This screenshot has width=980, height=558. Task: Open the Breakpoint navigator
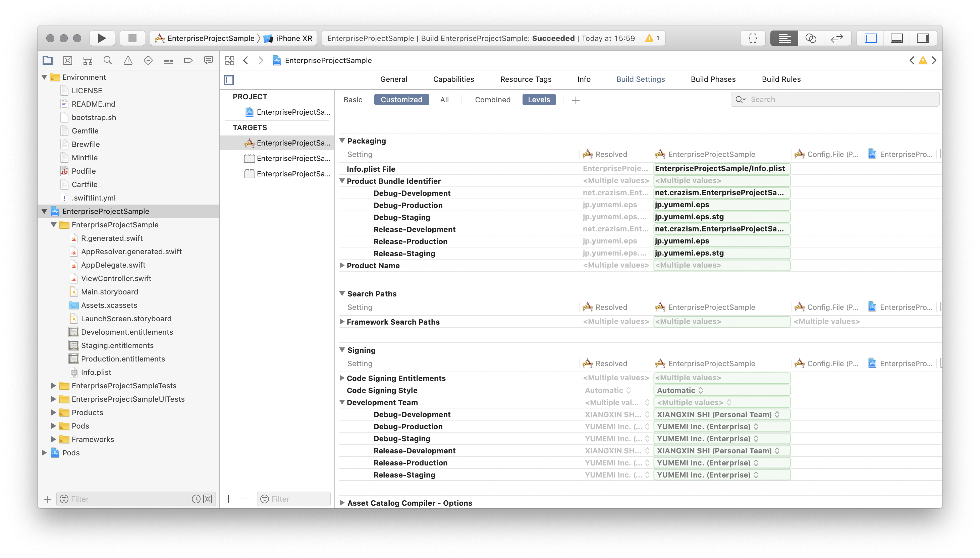coord(188,60)
